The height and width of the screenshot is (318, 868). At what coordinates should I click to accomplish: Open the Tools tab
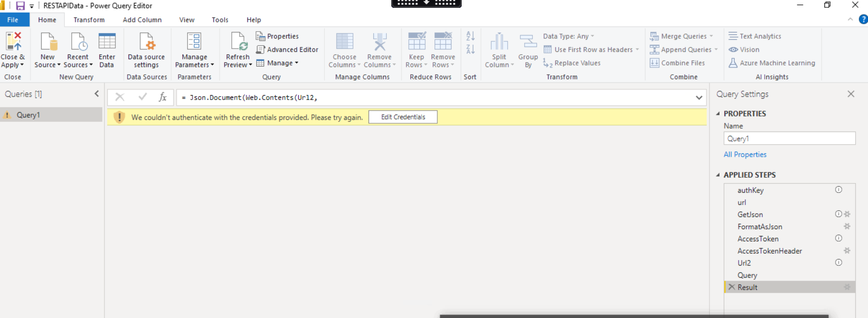[x=220, y=20]
